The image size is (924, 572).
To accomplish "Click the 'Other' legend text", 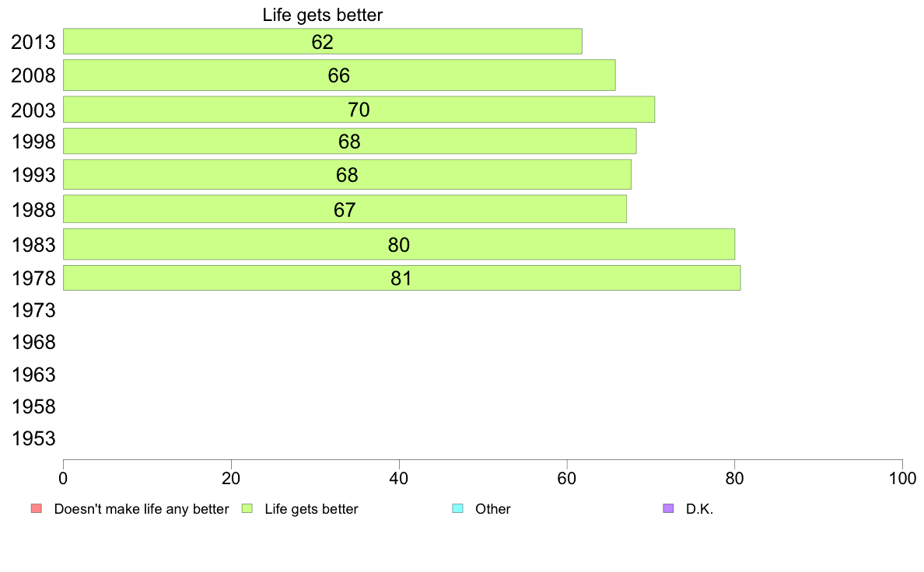I will [492, 509].
